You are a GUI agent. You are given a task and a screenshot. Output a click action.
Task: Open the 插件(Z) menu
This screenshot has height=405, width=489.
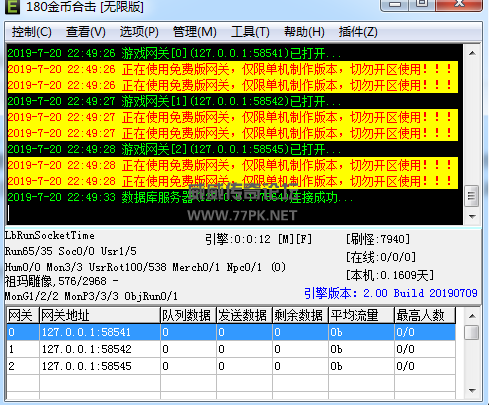coord(358,32)
